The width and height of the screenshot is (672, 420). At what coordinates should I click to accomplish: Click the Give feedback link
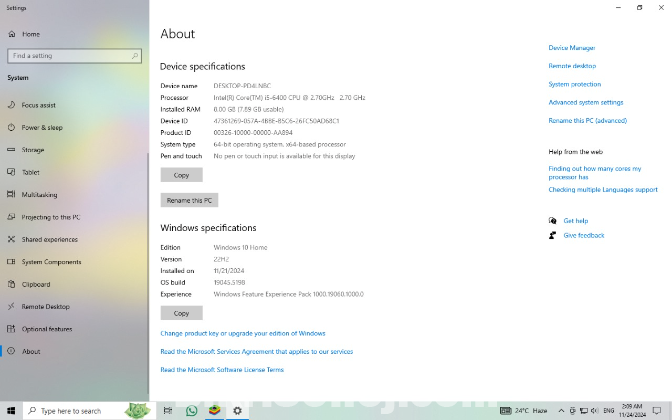(x=584, y=235)
